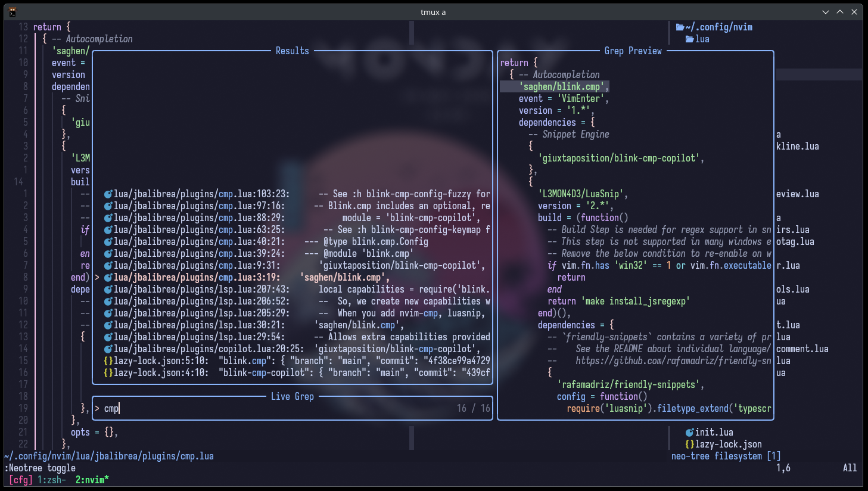Click the tmux a window title text

coord(433,12)
